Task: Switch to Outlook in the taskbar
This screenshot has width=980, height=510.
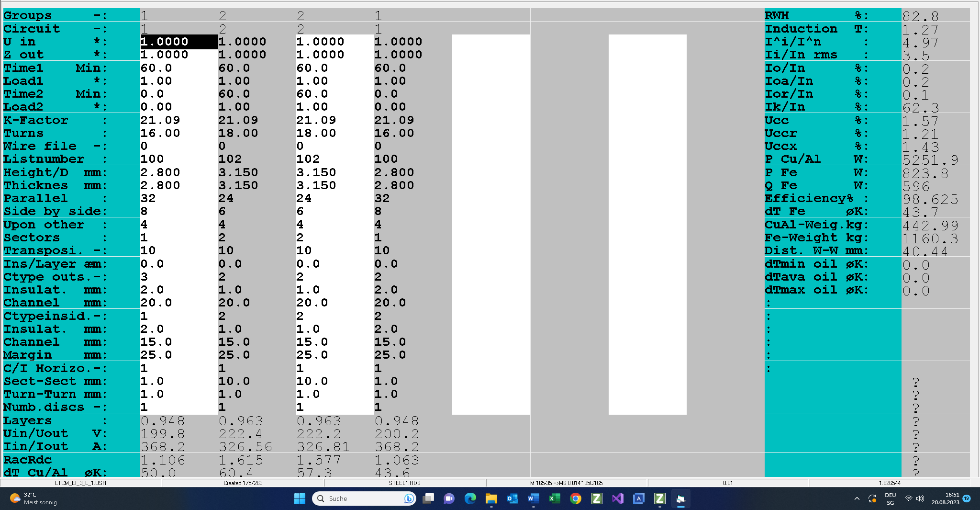Action: click(512, 499)
